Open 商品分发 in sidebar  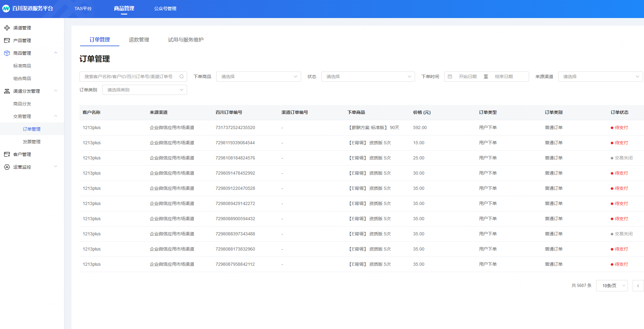click(x=22, y=104)
